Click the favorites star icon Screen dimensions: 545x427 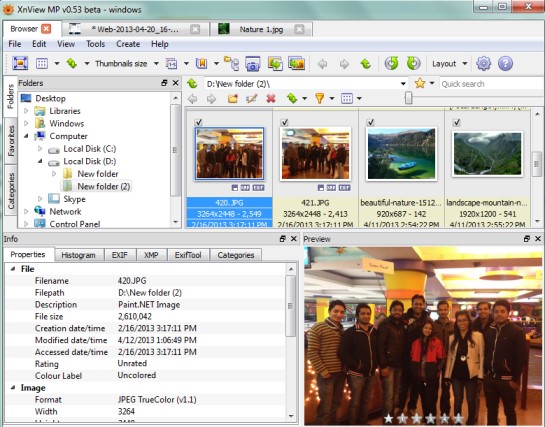click(x=420, y=83)
